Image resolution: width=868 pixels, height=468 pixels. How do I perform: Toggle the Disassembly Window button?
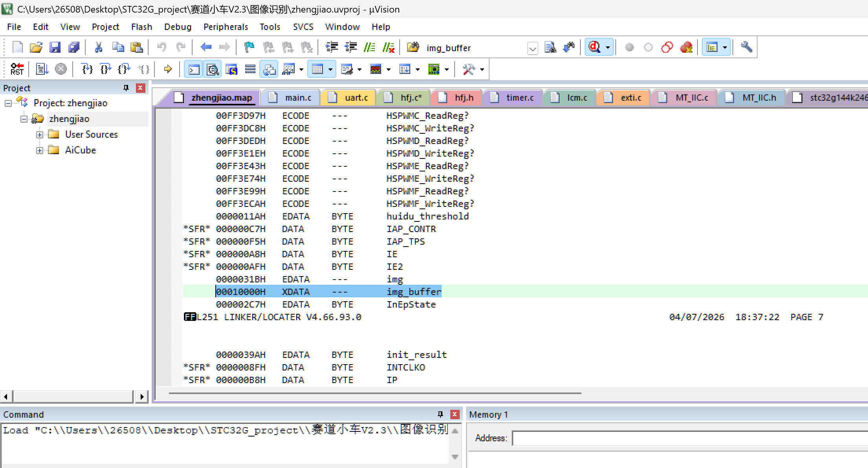pos(213,70)
